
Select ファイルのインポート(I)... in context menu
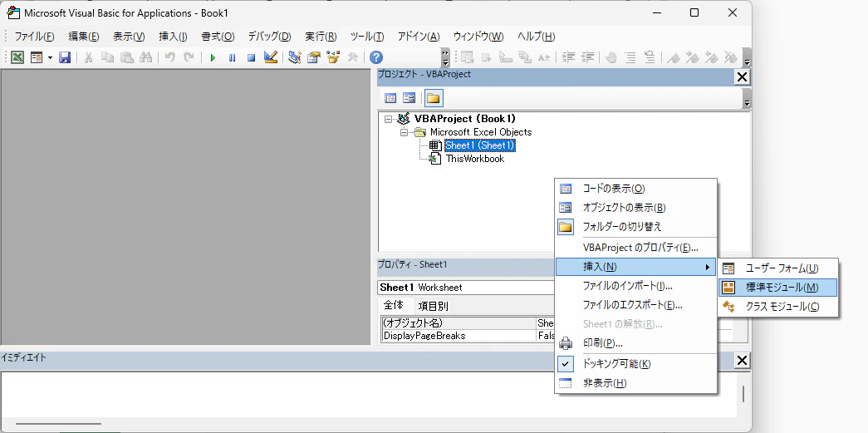pyautogui.click(x=635, y=286)
